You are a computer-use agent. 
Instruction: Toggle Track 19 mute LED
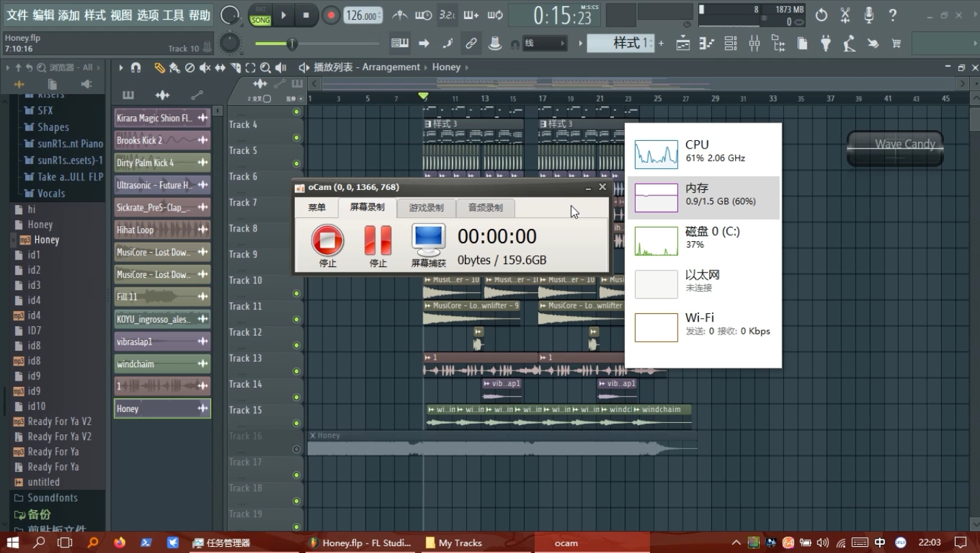point(296,527)
